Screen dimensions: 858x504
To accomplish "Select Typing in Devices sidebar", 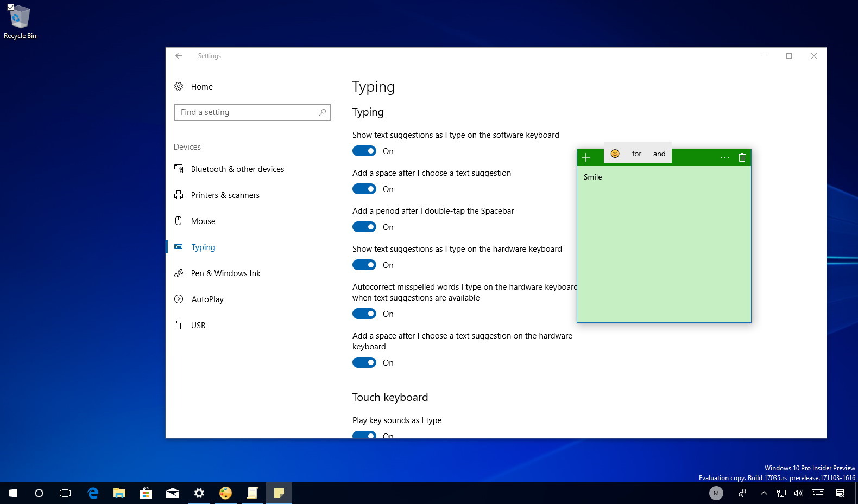I will coord(194,247).
